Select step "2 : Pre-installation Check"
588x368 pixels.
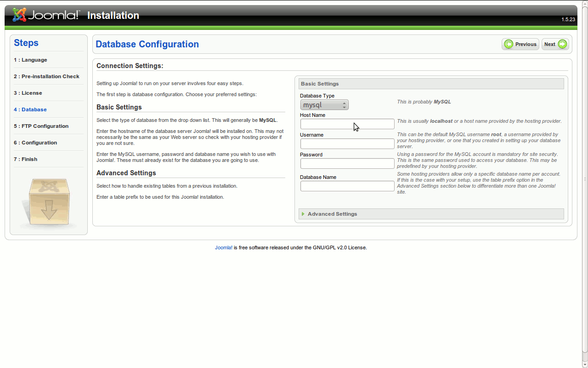point(46,76)
